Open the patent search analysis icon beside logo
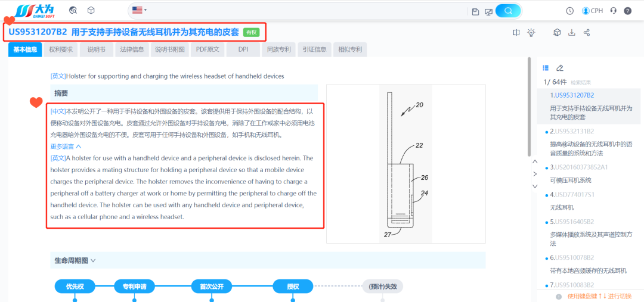The image size is (644, 302). [73, 10]
